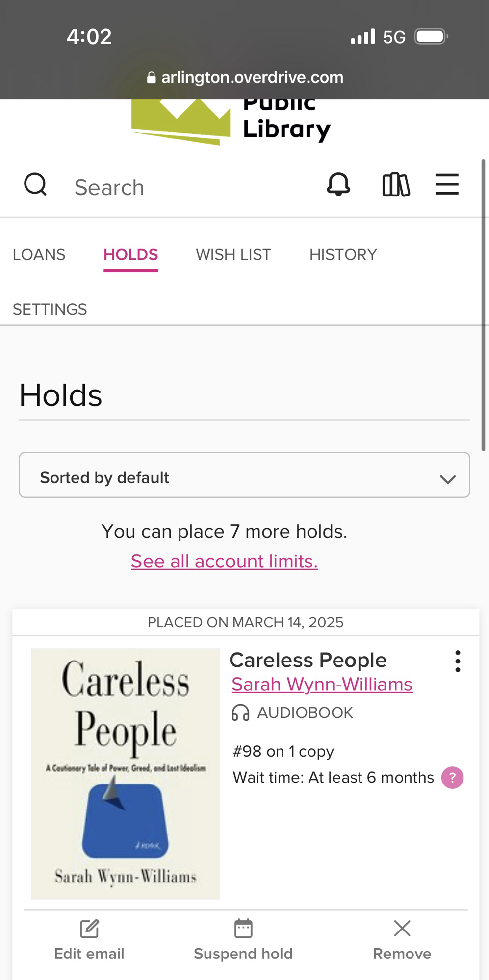Select the Holds tab

click(130, 255)
